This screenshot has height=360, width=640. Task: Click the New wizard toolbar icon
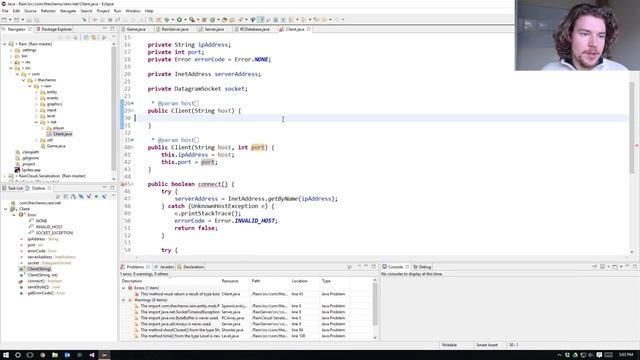point(4,20)
